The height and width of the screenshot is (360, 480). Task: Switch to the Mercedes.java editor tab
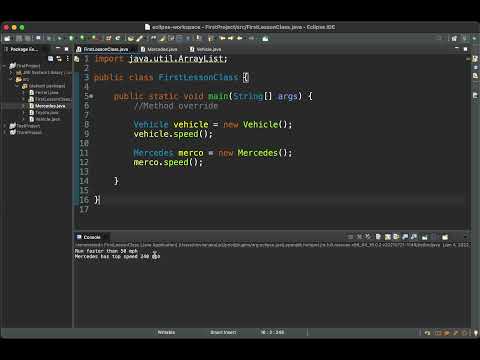click(x=159, y=49)
